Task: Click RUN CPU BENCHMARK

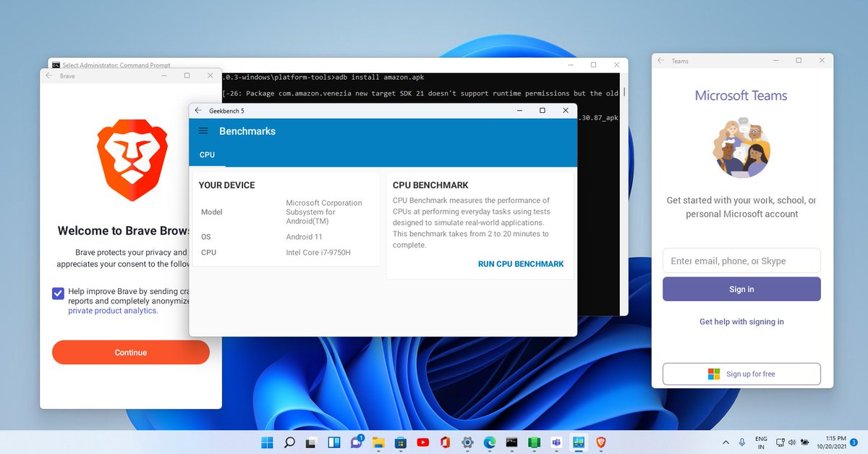Action: 521,264
